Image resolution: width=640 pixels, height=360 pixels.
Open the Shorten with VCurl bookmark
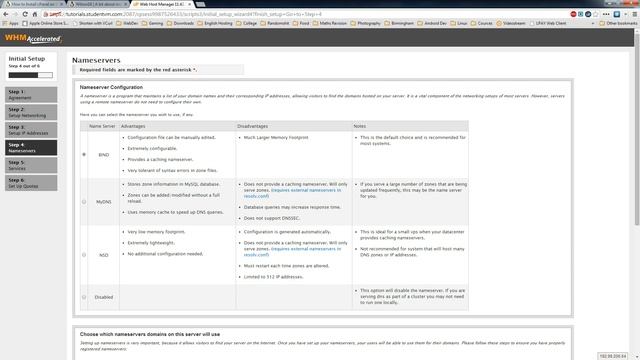93,24
